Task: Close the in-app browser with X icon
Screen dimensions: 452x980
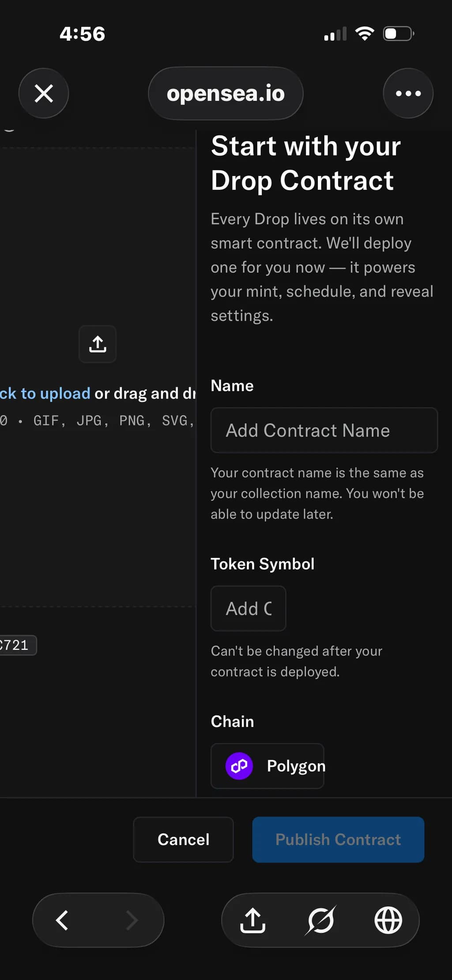Action: [44, 93]
